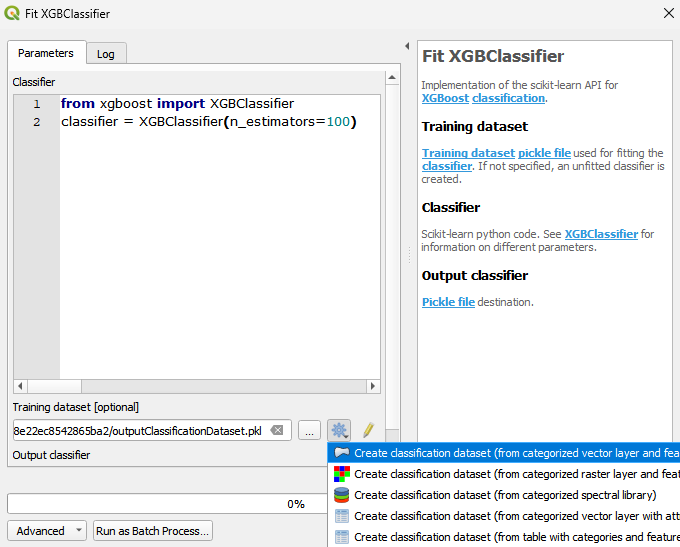This screenshot has width=680, height=547.
Task: Open the Training dataset help link
Action: 468,153
